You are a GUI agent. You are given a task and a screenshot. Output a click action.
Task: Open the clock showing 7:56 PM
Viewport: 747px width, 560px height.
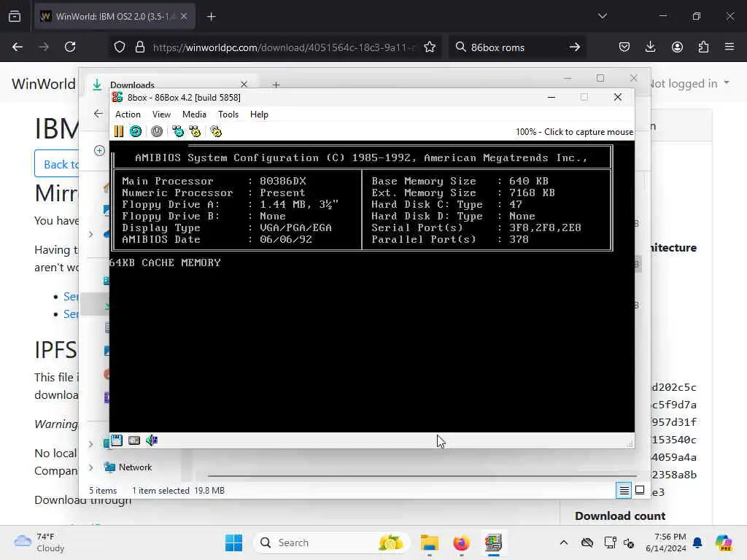click(x=666, y=542)
